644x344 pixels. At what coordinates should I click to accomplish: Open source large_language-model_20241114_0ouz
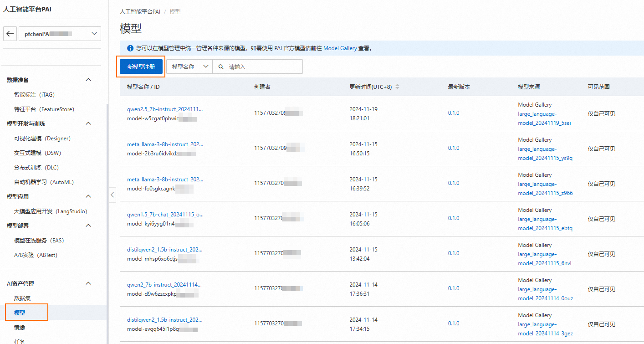[545, 294]
